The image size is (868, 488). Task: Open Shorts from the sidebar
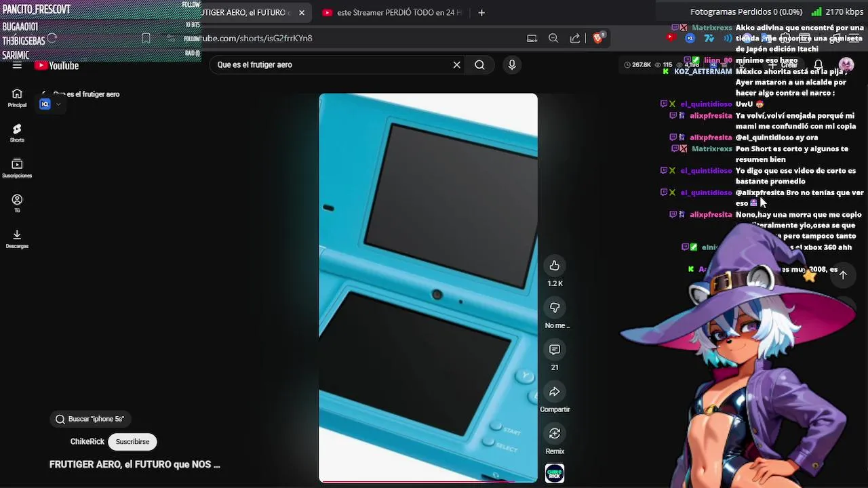pyautogui.click(x=17, y=133)
